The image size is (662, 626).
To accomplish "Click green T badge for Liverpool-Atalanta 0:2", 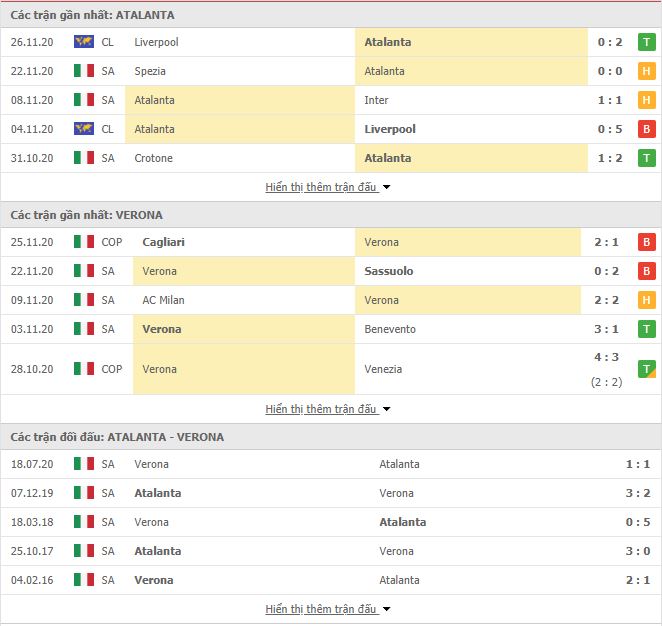I will (646, 42).
